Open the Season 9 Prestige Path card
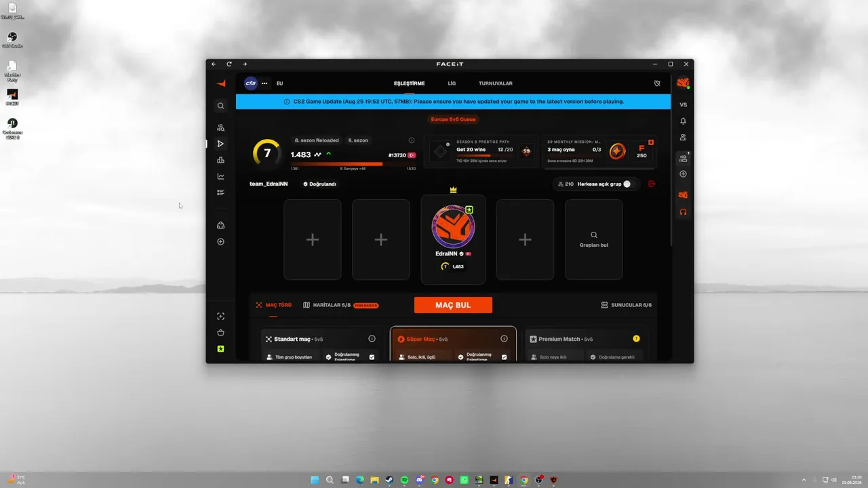This screenshot has width=868, height=488. [481, 152]
